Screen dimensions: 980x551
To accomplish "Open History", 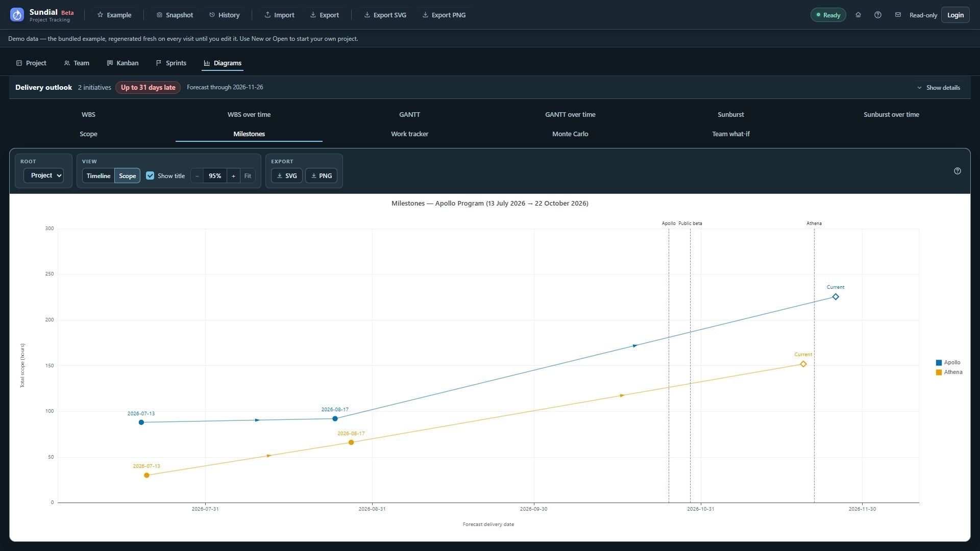I will coord(224,15).
